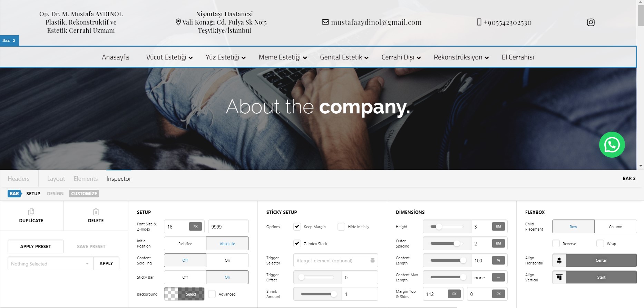Screen dimensions: 644x308
Task: Set Initial Position to Relative
Action: pyautogui.click(x=185, y=244)
